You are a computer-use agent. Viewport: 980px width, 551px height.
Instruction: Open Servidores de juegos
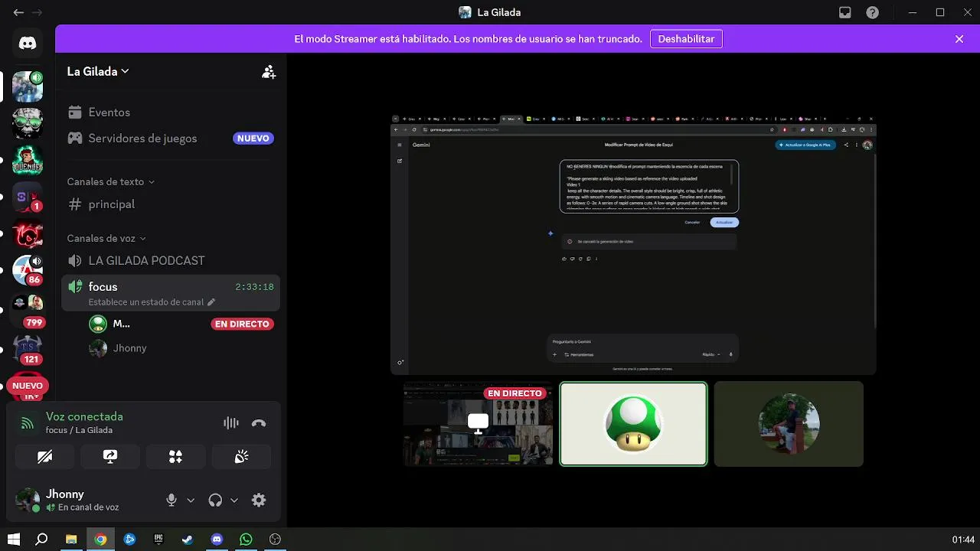point(171,139)
